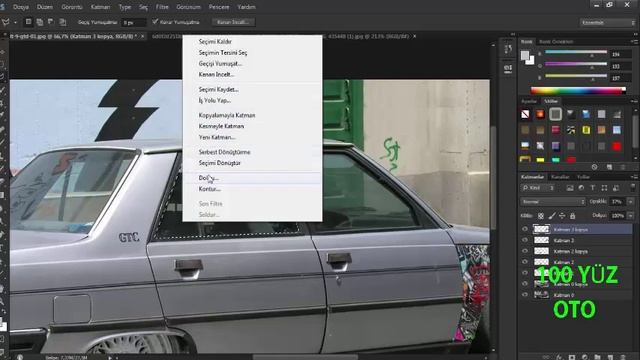This screenshot has width=640, height=360.
Task: Filter layers by shape layer icon
Action: (604, 188)
